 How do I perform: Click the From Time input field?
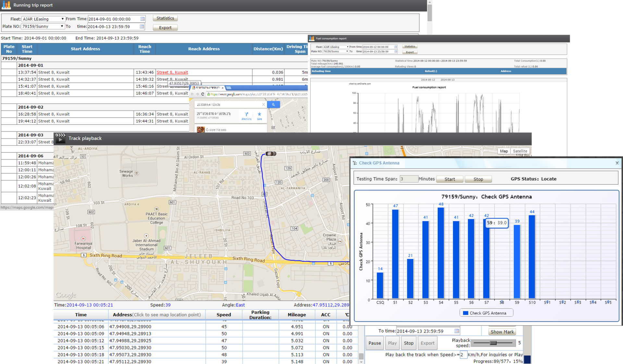116,18
